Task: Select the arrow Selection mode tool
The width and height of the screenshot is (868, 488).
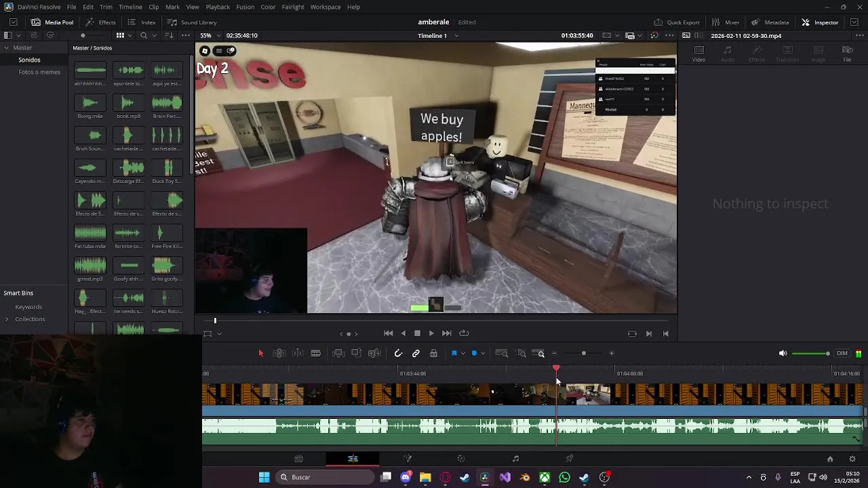Action: point(261,353)
